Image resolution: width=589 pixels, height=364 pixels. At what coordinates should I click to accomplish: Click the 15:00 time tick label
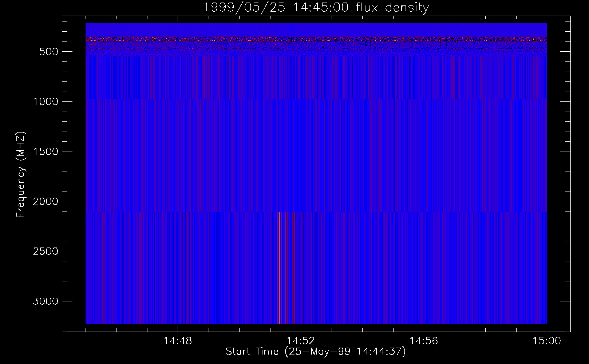click(547, 341)
